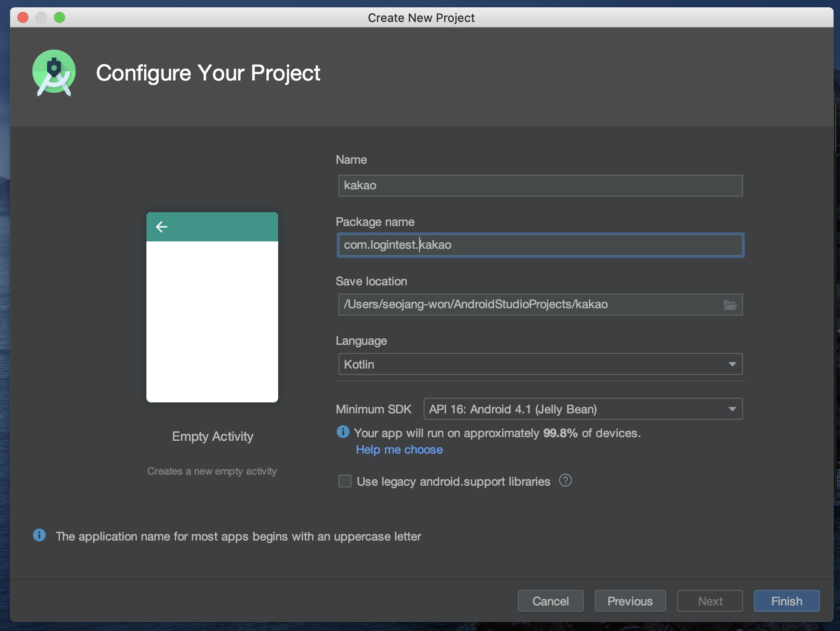The width and height of the screenshot is (840, 631).
Task: Click the 99.8% of devices text
Action: (x=592, y=433)
